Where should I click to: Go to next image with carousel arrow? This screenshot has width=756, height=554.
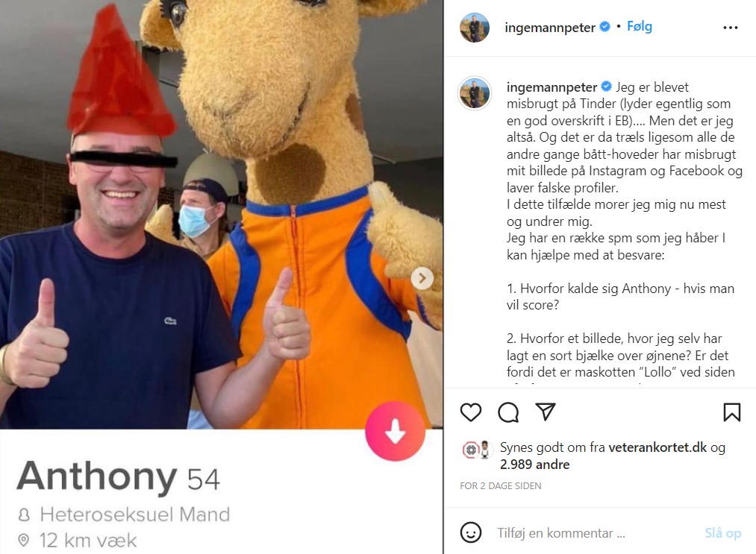point(422,278)
